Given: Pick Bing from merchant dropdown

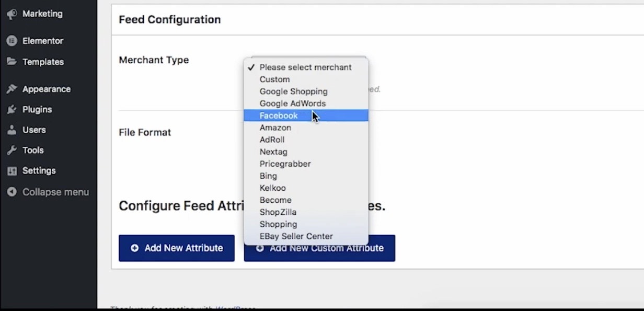Looking at the screenshot, I should point(306,176).
